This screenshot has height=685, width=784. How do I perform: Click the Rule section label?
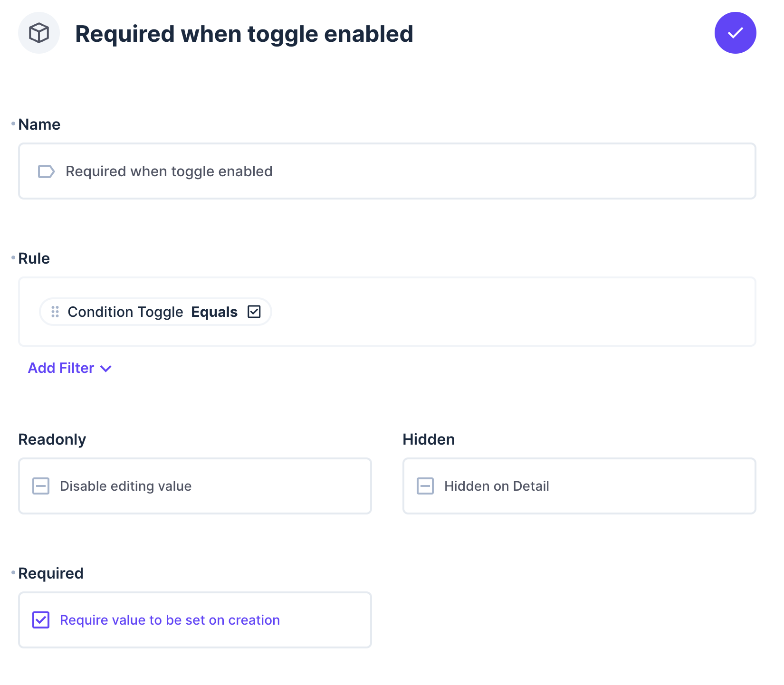coord(34,258)
